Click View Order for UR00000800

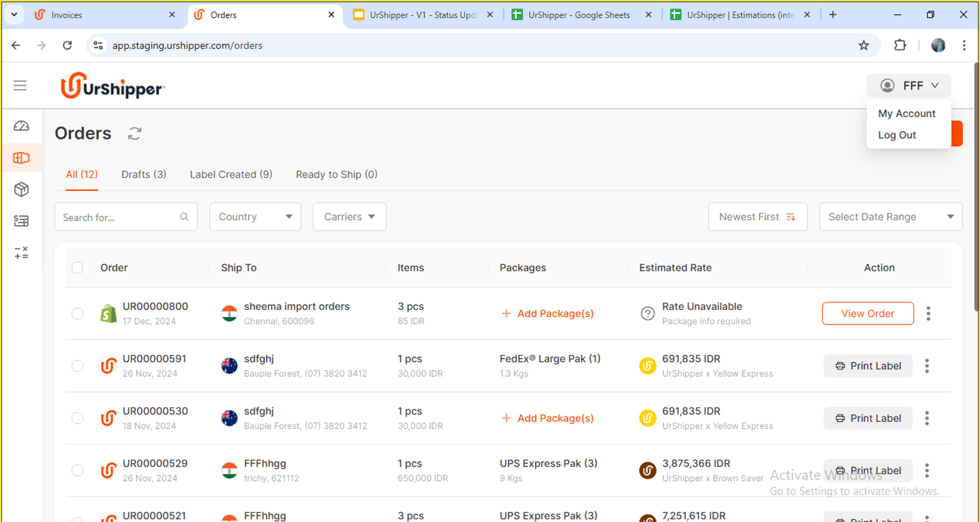click(868, 314)
